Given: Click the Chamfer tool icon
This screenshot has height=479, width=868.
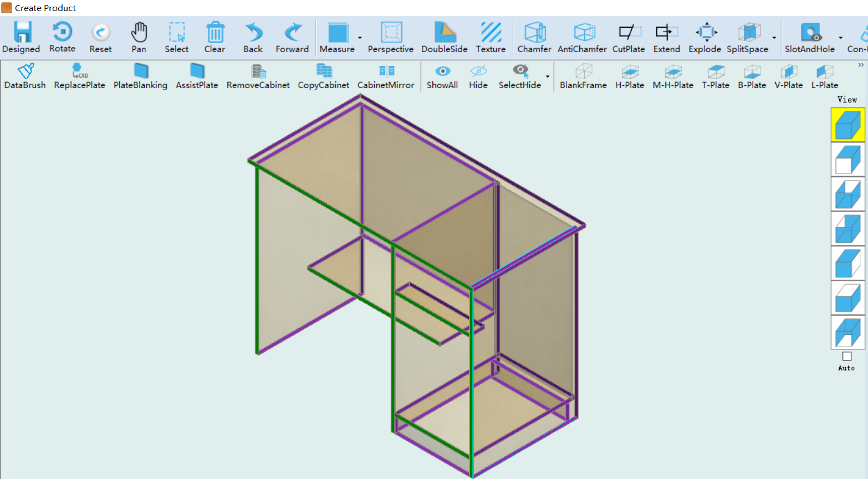Looking at the screenshot, I should click(x=534, y=33).
